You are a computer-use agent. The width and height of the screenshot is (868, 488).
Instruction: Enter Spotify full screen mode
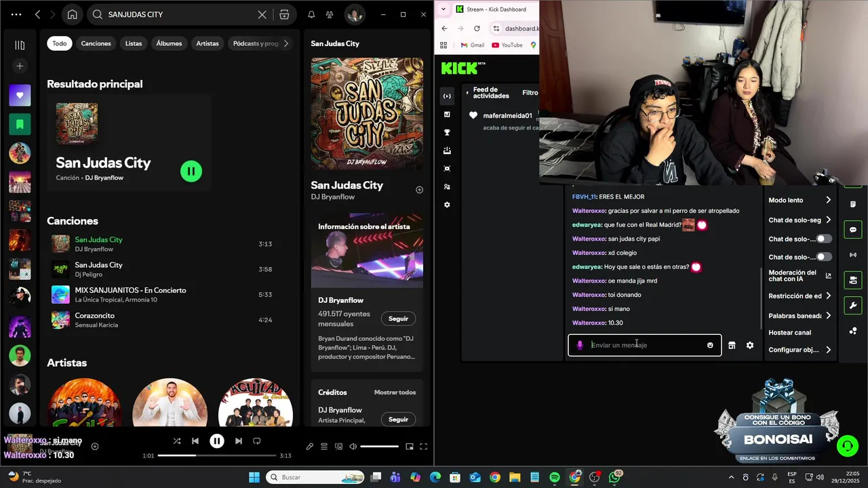pos(424,447)
